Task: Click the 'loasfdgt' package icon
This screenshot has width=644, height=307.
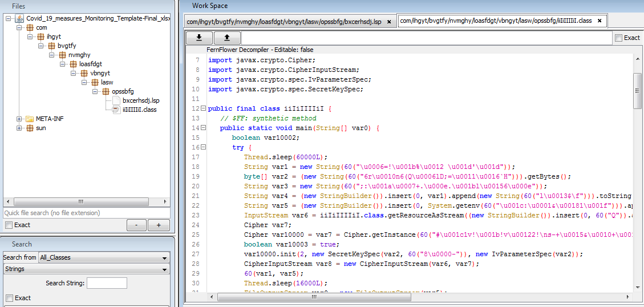Action: pos(72,64)
